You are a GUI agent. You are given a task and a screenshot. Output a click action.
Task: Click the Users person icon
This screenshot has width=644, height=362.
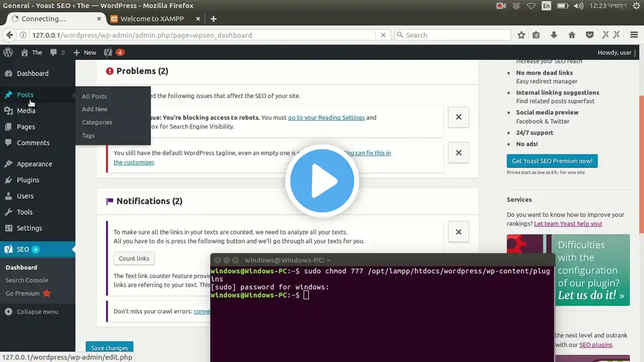pos(8,196)
